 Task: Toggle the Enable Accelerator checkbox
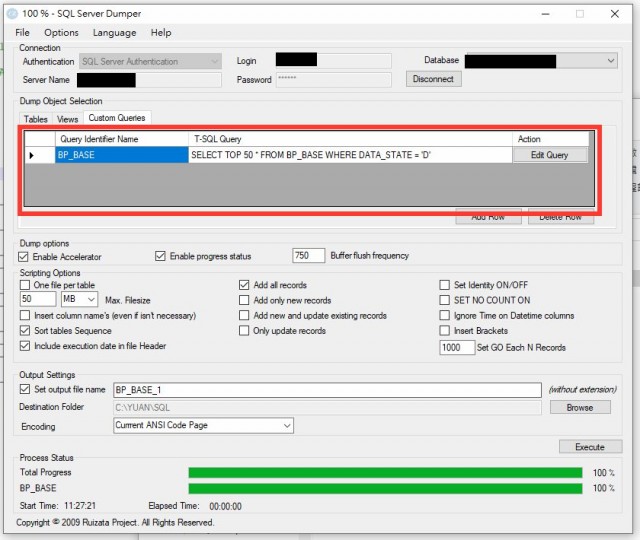click(25, 256)
